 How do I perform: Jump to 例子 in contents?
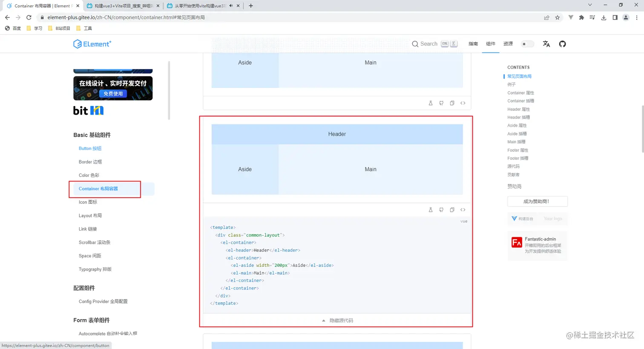click(x=512, y=84)
